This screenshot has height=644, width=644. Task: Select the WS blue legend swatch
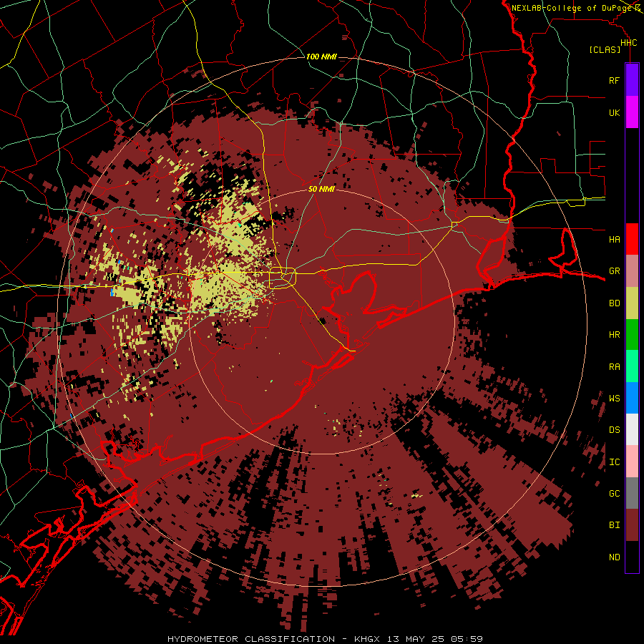click(x=632, y=398)
